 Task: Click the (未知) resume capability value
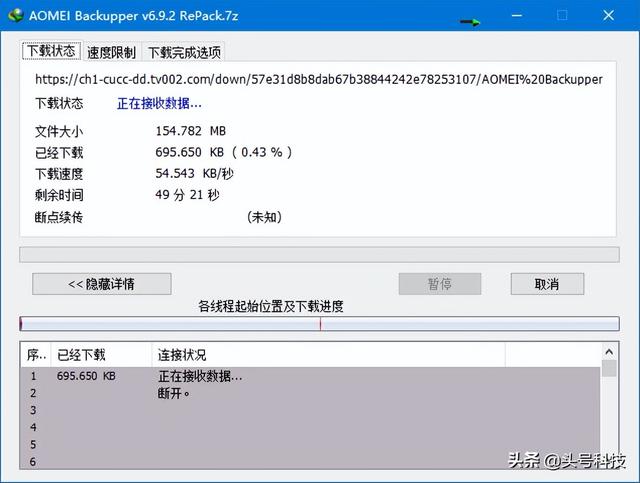pyautogui.click(x=264, y=217)
